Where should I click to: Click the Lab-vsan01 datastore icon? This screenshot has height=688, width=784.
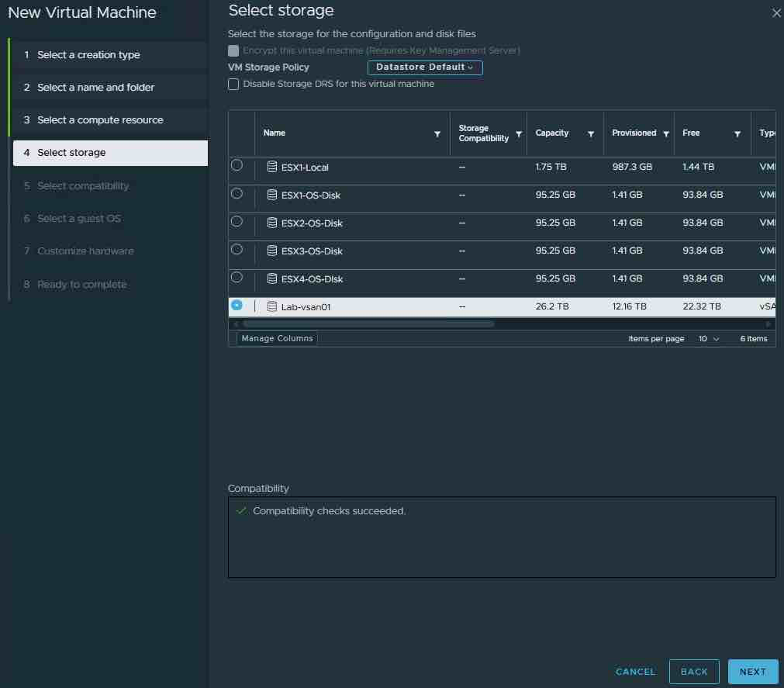tap(272, 306)
